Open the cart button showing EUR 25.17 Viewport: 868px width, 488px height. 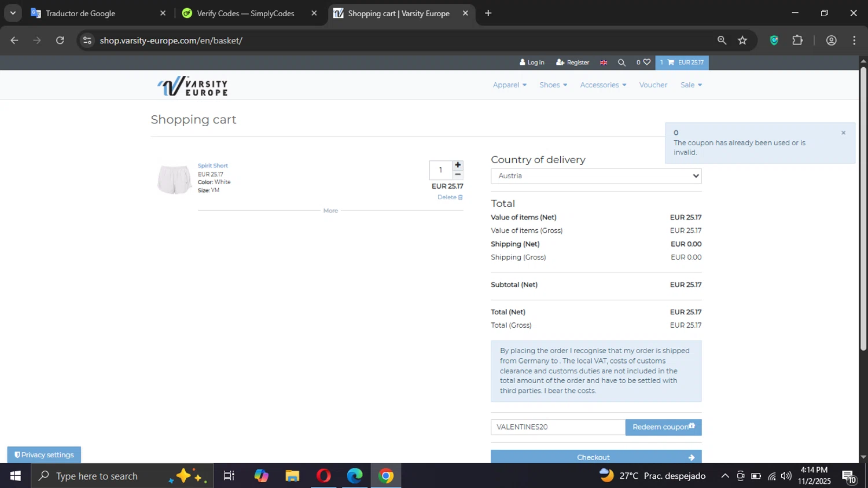click(x=682, y=63)
